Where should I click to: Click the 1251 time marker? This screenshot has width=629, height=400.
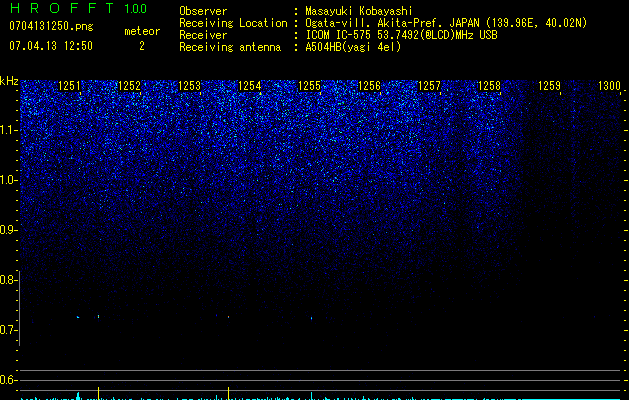click(x=69, y=86)
